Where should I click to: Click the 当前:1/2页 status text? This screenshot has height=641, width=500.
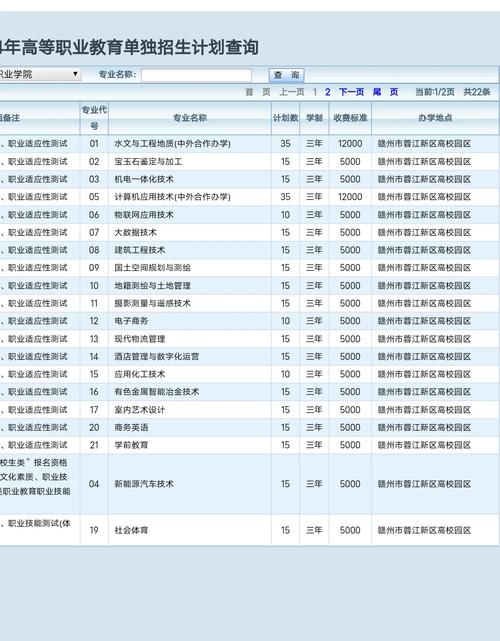click(435, 92)
